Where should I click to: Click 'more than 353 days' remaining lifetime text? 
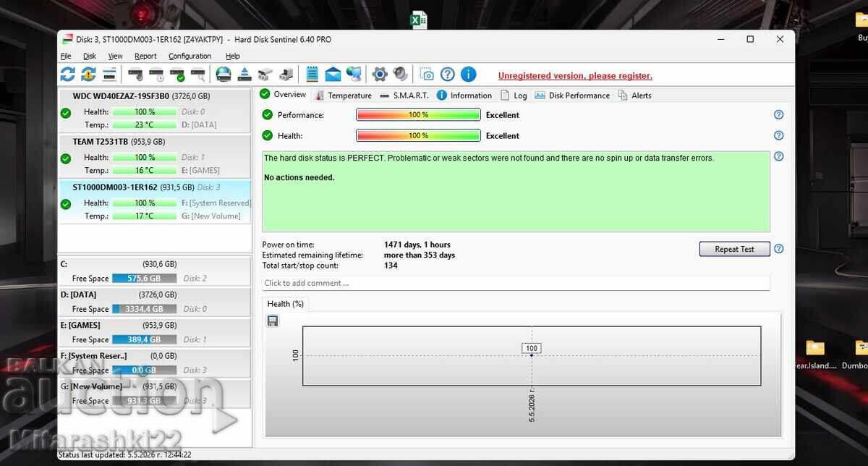pyautogui.click(x=420, y=255)
